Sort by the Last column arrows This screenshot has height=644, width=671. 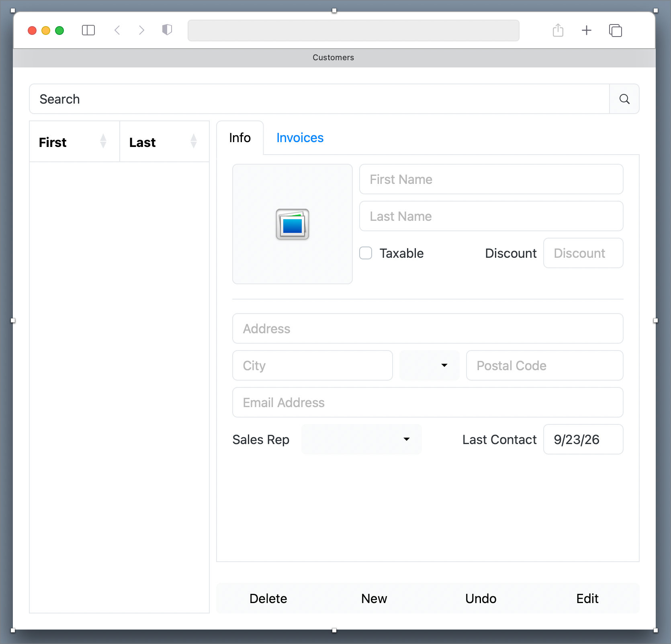point(194,141)
